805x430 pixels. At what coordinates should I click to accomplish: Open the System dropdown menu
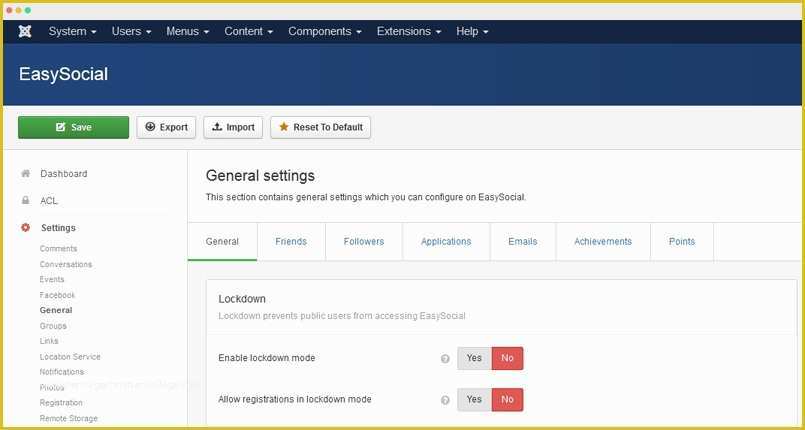(x=72, y=31)
